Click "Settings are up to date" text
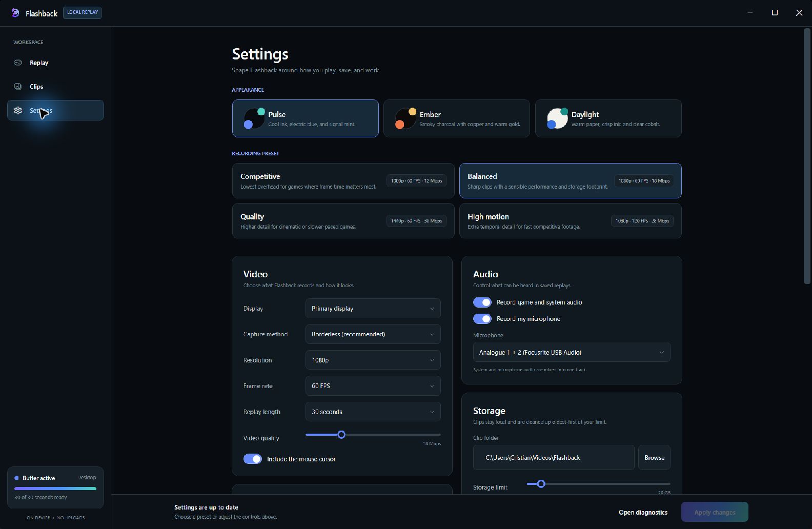The image size is (812, 529). (x=206, y=507)
